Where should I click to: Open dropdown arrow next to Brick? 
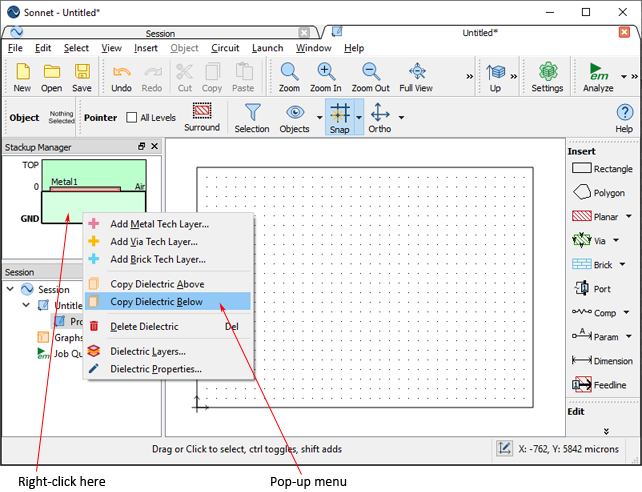click(622, 264)
